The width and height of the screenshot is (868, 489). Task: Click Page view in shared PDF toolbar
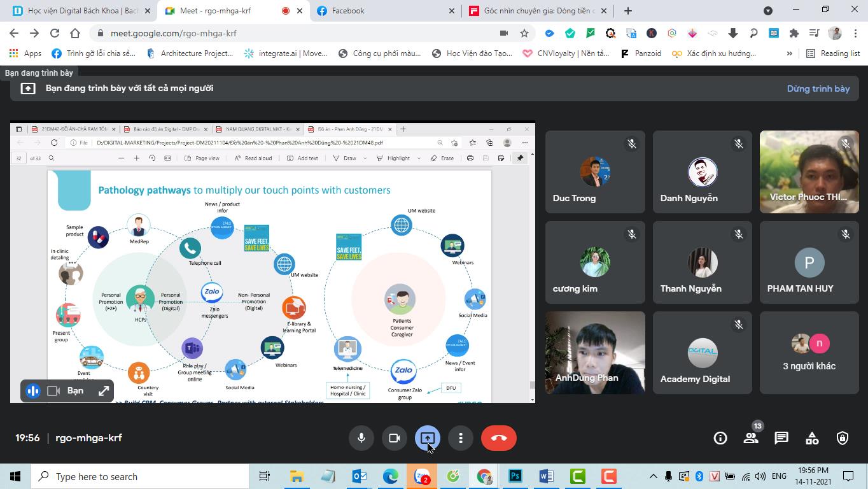[202, 158]
